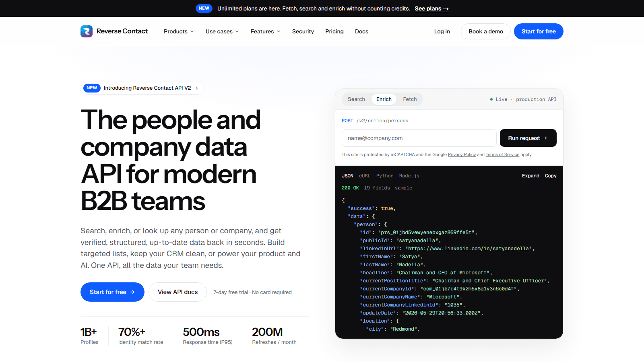Click the Reverse Contact logo icon

tap(87, 31)
